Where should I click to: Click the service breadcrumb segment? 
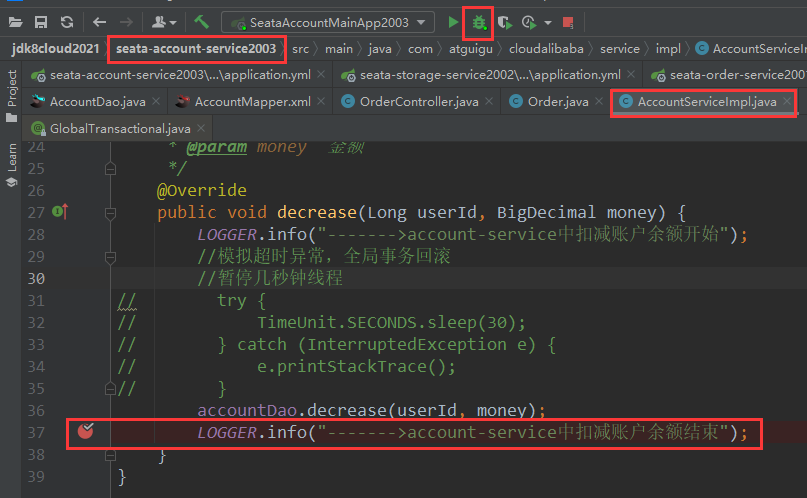620,49
